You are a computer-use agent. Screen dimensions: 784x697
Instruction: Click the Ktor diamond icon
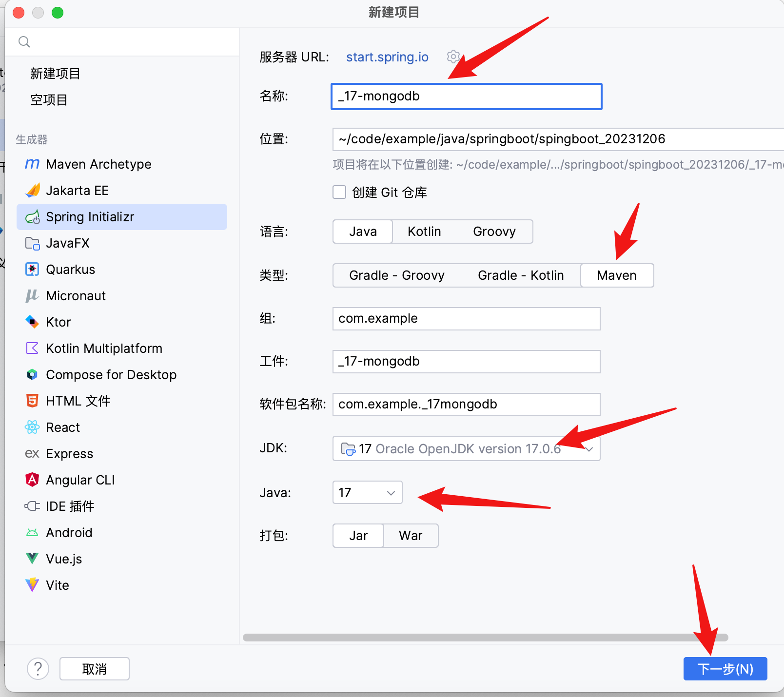(x=32, y=322)
